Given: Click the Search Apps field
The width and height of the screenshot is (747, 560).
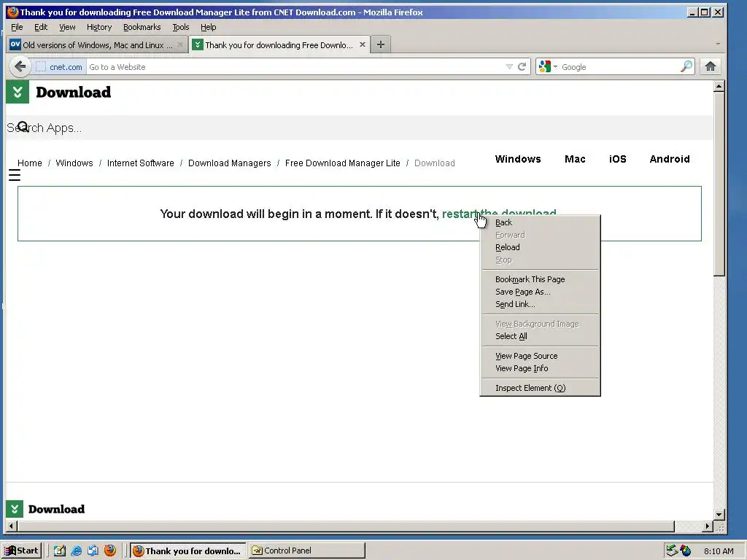Looking at the screenshot, I should click(359, 128).
